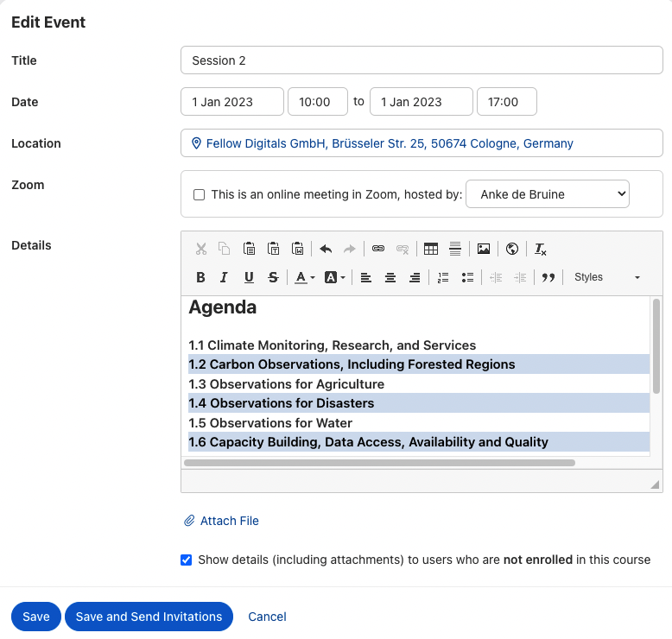Insert a numbered list

(x=443, y=277)
